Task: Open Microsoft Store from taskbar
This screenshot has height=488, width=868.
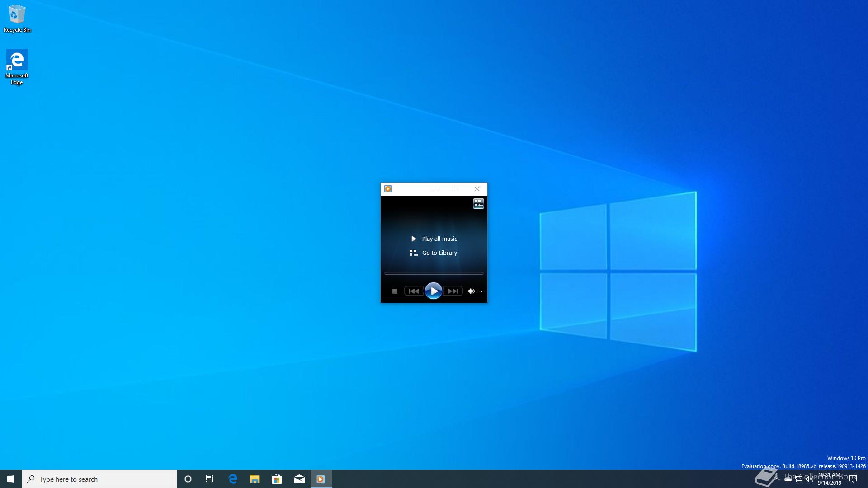Action: tap(277, 479)
